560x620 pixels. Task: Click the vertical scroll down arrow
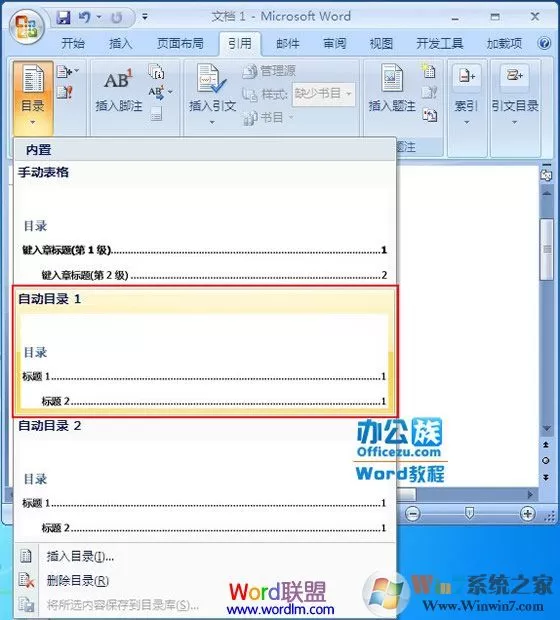[547, 428]
